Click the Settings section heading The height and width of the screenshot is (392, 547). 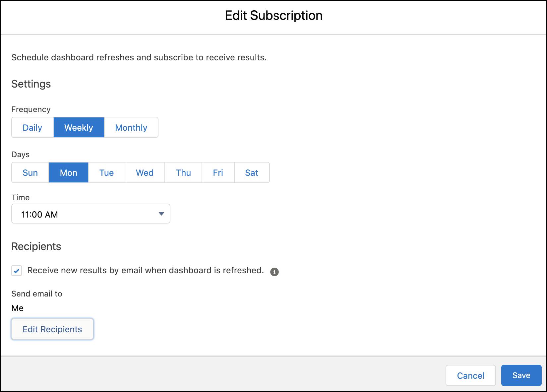[31, 84]
